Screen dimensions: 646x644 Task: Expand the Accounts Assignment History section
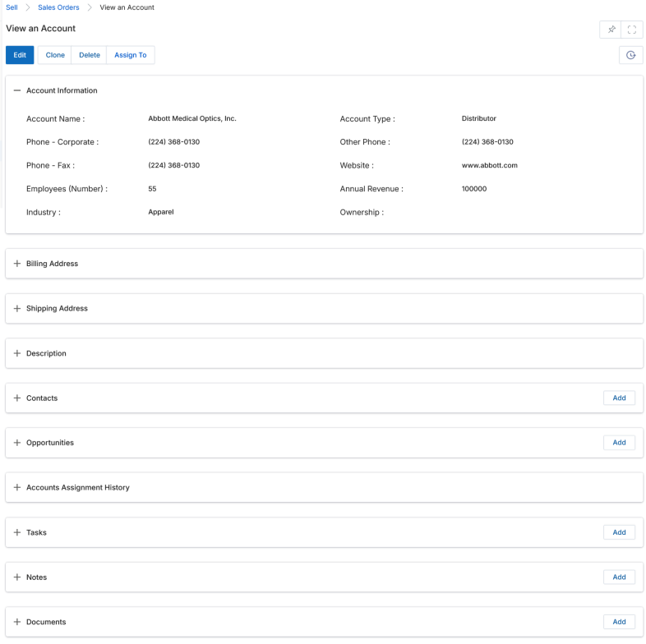17,488
